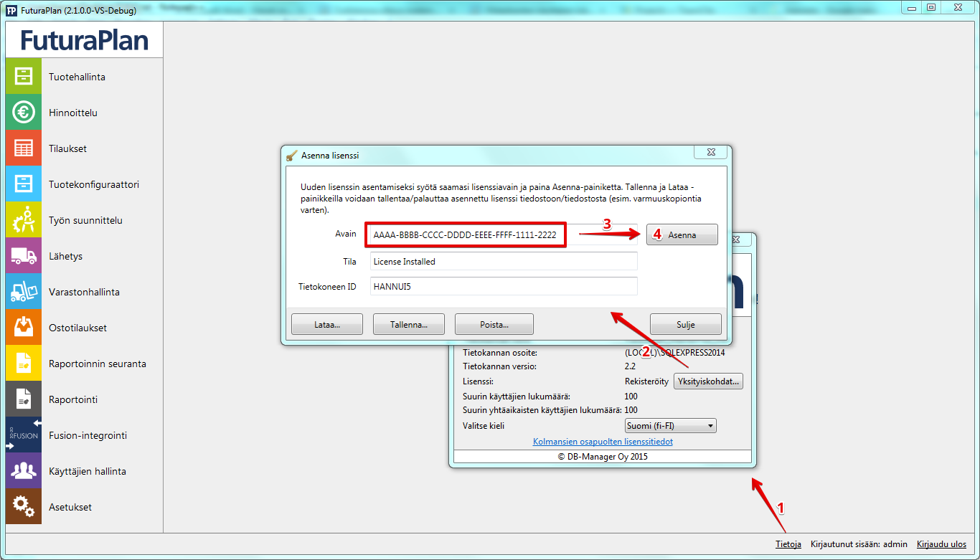
Task: Click Raportointi grey document icon
Action: tap(24, 399)
